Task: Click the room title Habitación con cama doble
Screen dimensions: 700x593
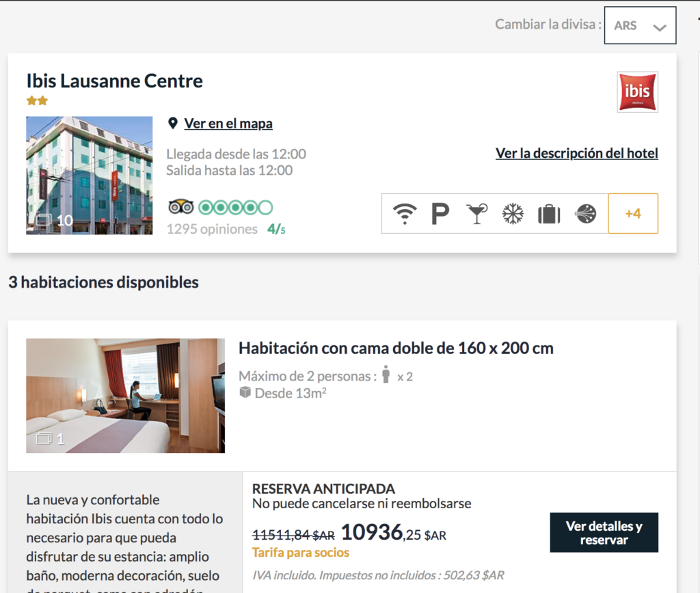Action: point(396,348)
